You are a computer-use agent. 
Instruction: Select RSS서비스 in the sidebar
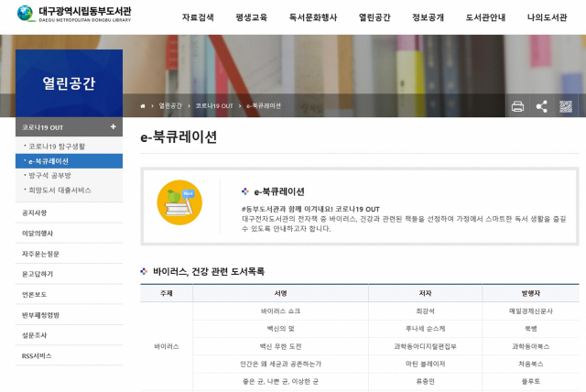(37, 355)
